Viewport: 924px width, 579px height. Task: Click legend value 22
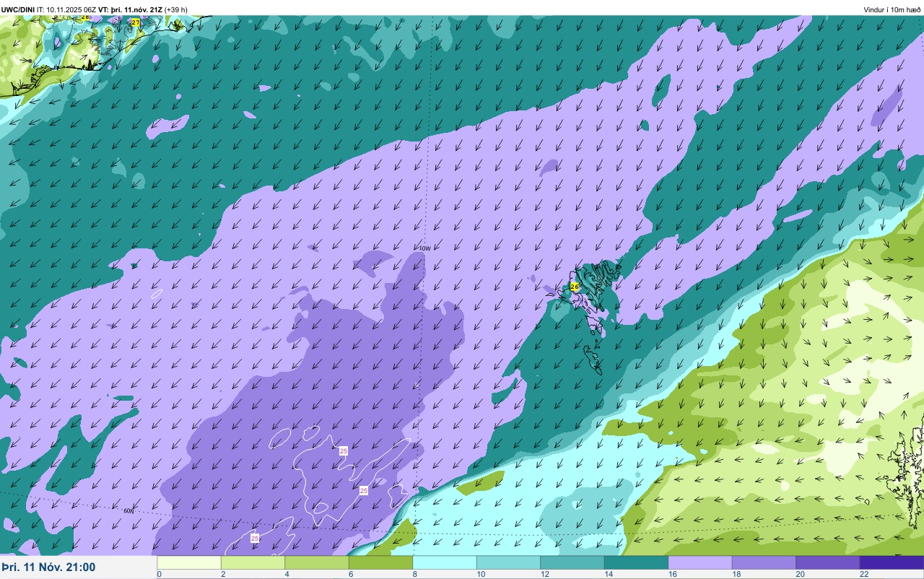(x=863, y=574)
